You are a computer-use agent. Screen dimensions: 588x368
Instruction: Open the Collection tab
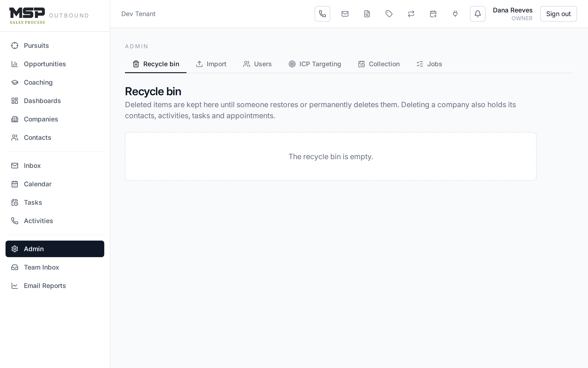[x=379, y=64]
